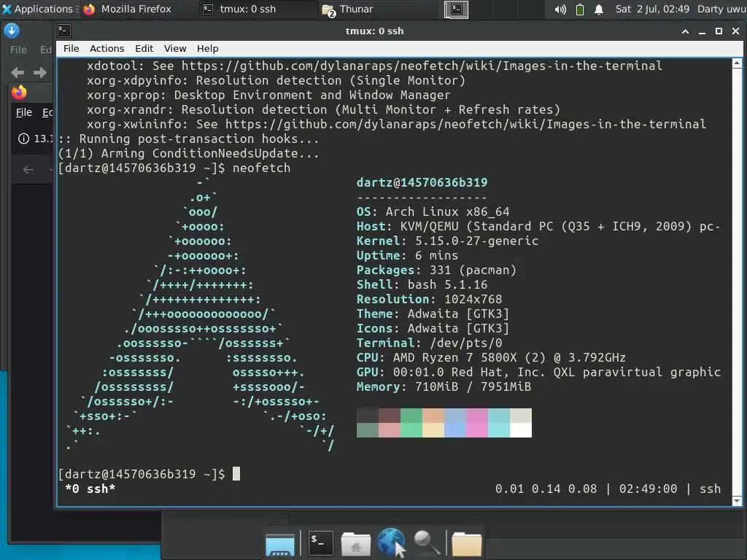
Task: Click the 'Uptime: 6 mins' line
Action: [x=407, y=256]
